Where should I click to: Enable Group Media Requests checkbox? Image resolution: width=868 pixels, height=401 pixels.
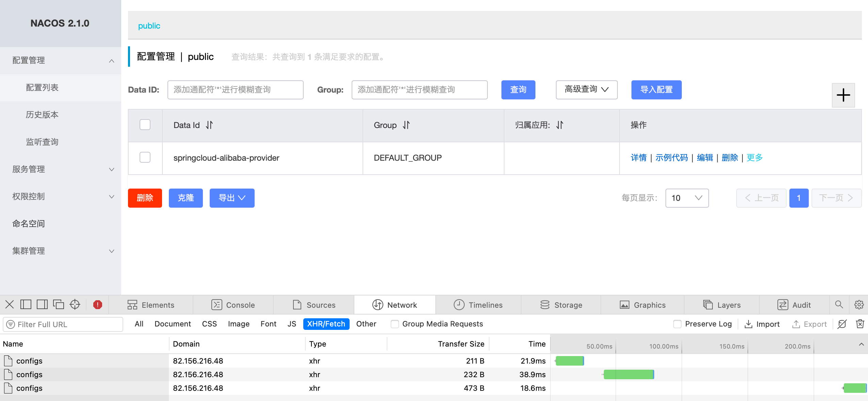pos(395,324)
